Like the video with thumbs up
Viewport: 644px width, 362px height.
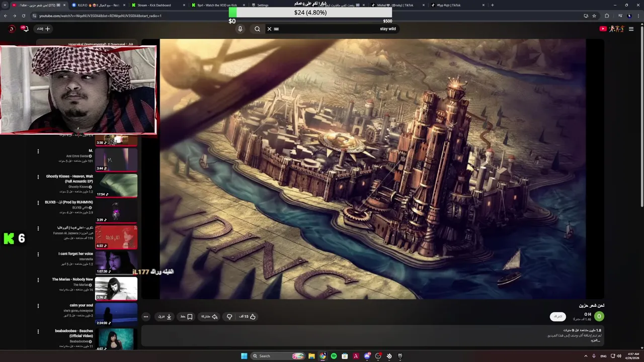point(248,317)
